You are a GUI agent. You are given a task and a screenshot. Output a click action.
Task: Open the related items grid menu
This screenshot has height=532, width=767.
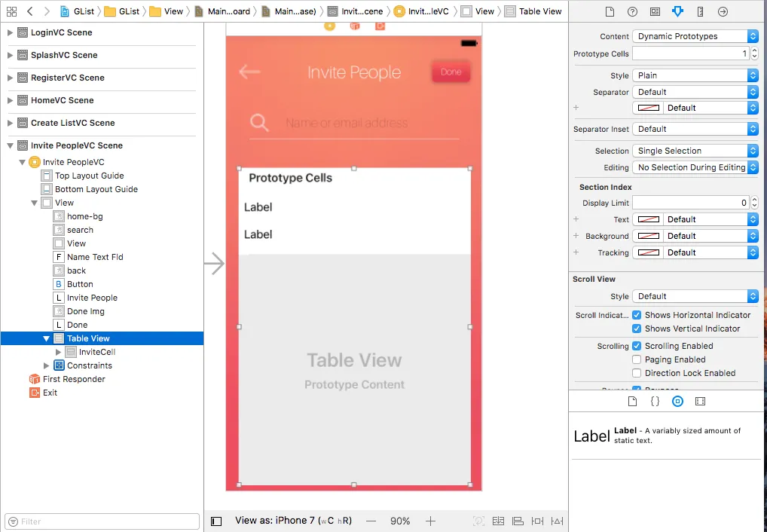point(12,11)
